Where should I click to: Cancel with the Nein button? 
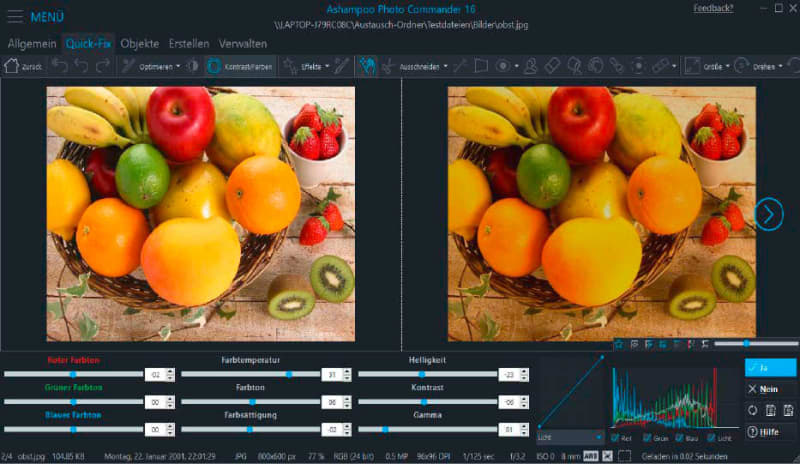click(770, 389)
